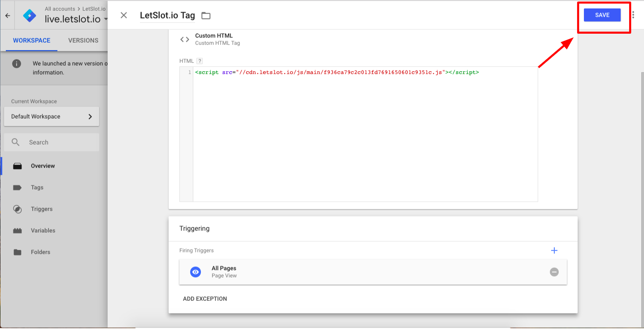Click the info icon in notification banner
Image resolution: width=644 pixels, height=330 pixels.
point(17,64)
